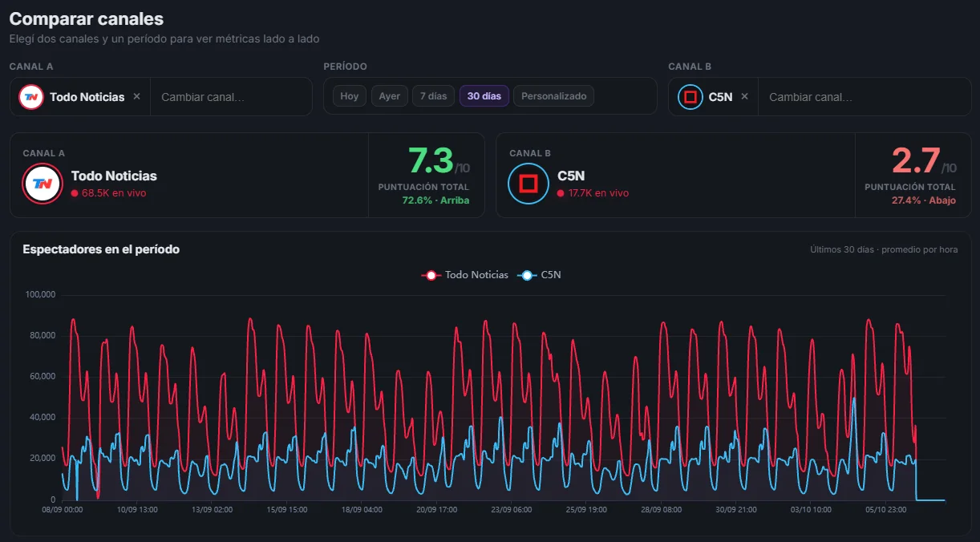Remove C5N from Canal B
The height and width of the screenshot is (542, 980).
coord(744,96)
